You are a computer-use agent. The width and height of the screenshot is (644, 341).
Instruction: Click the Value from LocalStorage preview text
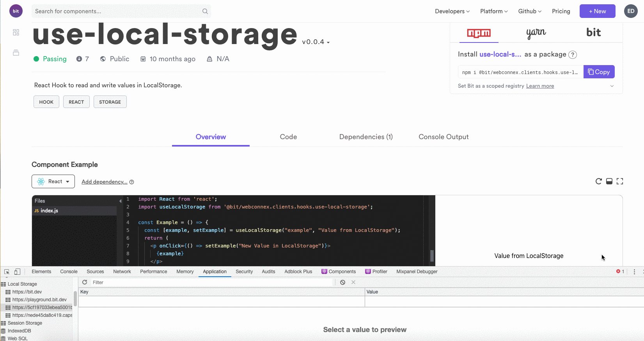tap(529, 256)
